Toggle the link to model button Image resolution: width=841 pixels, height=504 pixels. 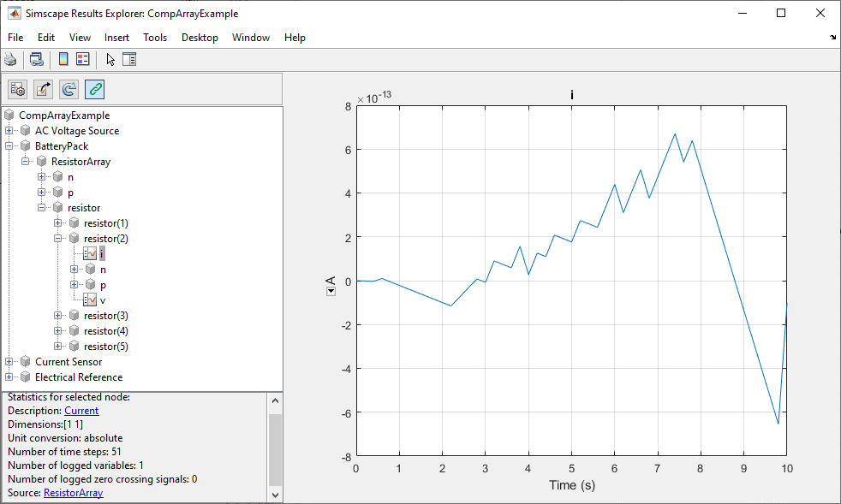click(x=95, y=89)
